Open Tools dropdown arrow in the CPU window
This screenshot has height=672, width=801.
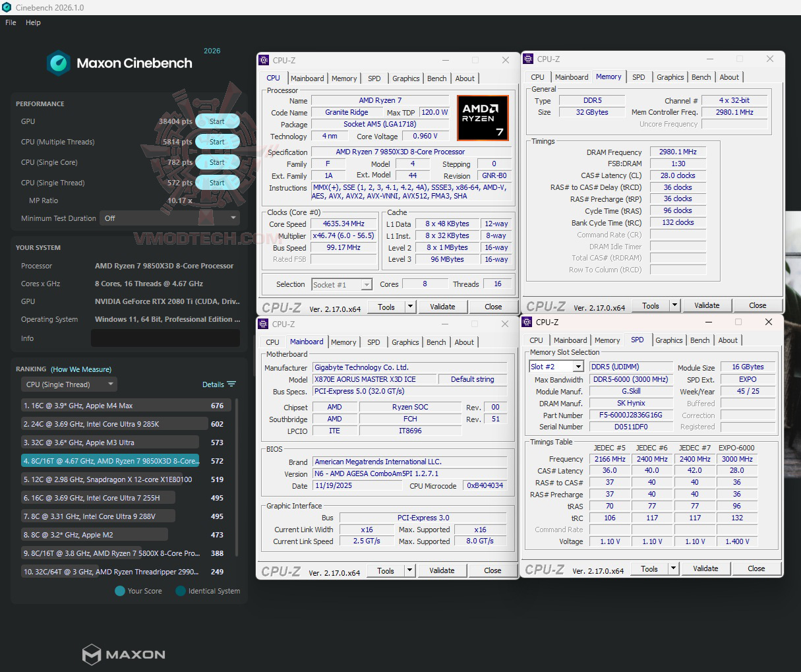coord(410,307)
